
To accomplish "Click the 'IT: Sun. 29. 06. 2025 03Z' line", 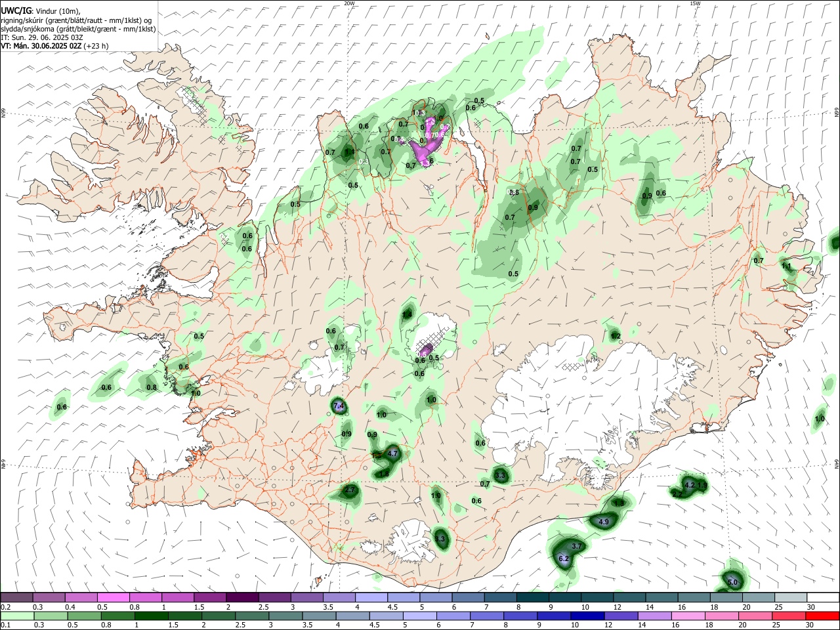I will coord(42,37).
